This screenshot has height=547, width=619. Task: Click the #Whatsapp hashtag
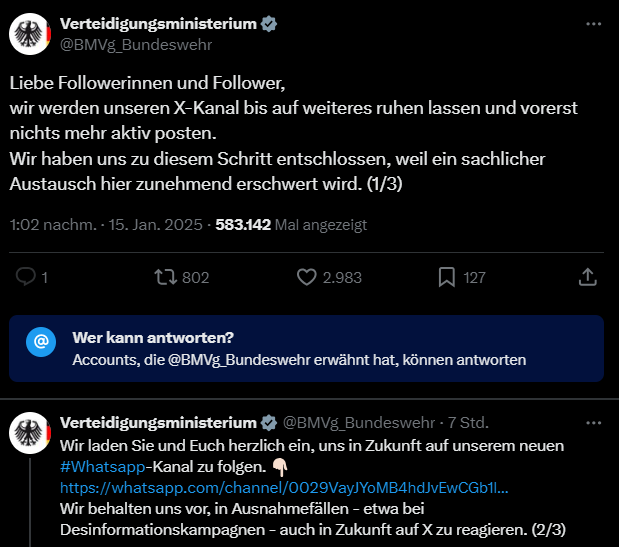(x=100, y=466)
